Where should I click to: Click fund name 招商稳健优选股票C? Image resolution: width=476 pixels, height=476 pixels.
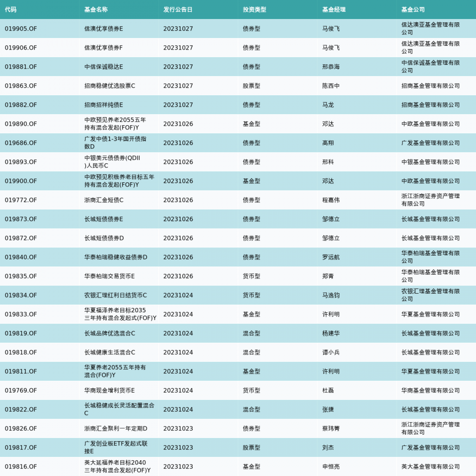(x=109, y=86)
